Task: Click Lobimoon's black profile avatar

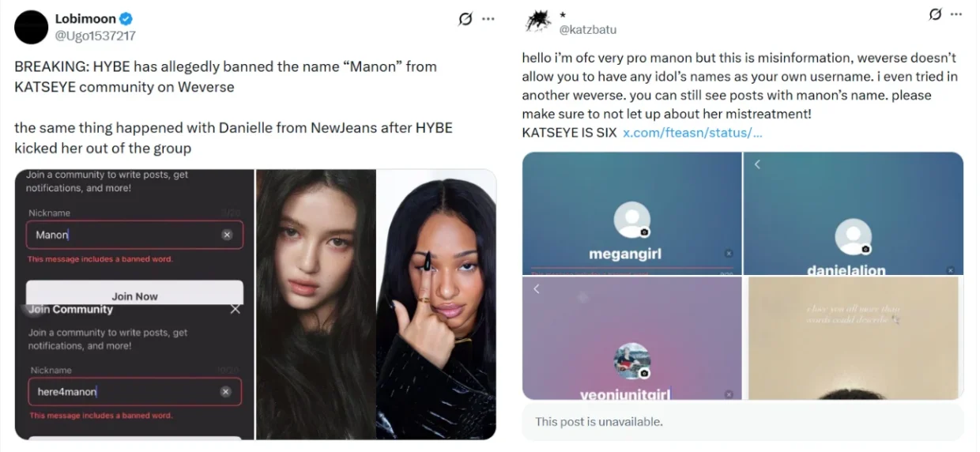Action: pyautogui.click(x=31, y=28)
